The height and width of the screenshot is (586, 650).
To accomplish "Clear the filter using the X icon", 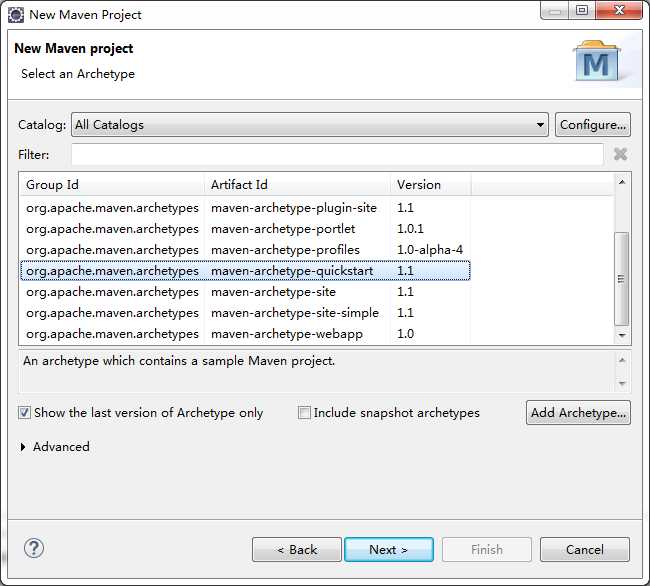I will click(620, 154).
